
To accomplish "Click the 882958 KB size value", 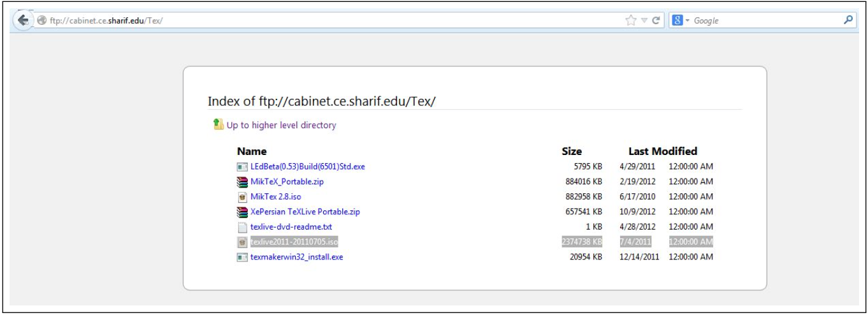I will (584, 196).
